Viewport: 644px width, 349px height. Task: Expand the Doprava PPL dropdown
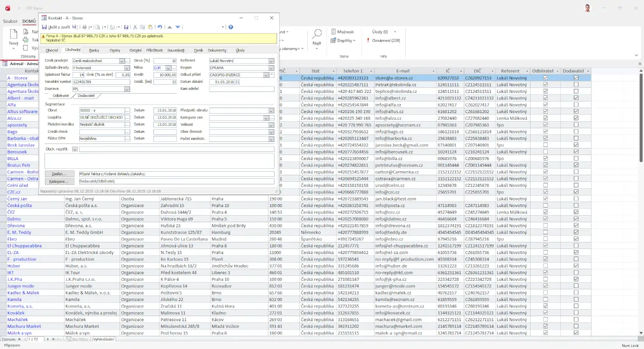coord(127,89)
